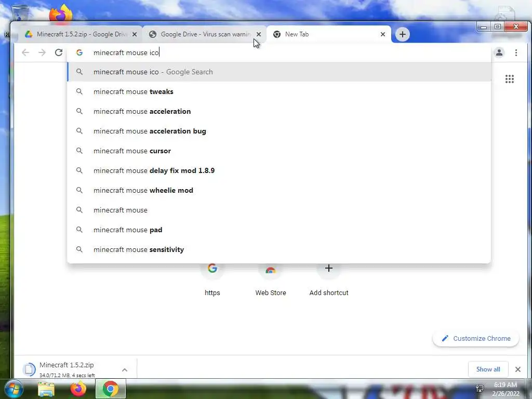Click the Google Drive favicon on first tab
Screen dimensions: 532x399
point(29,34)
